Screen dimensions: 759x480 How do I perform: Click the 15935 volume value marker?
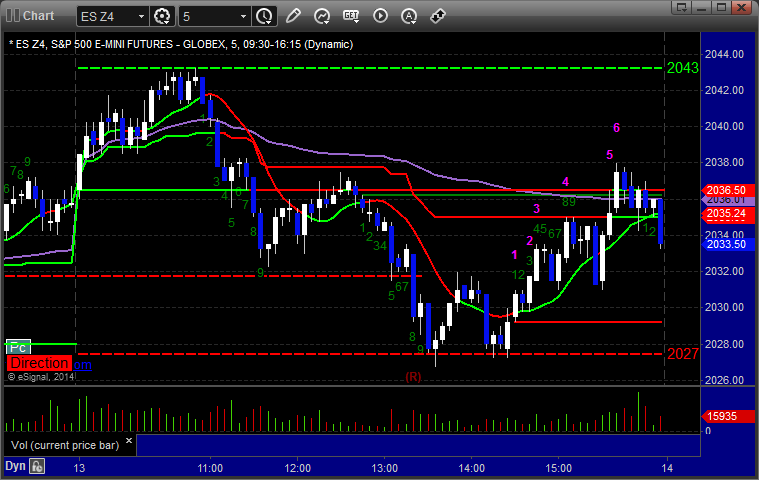pyautogui.click(x=728, y=416)
